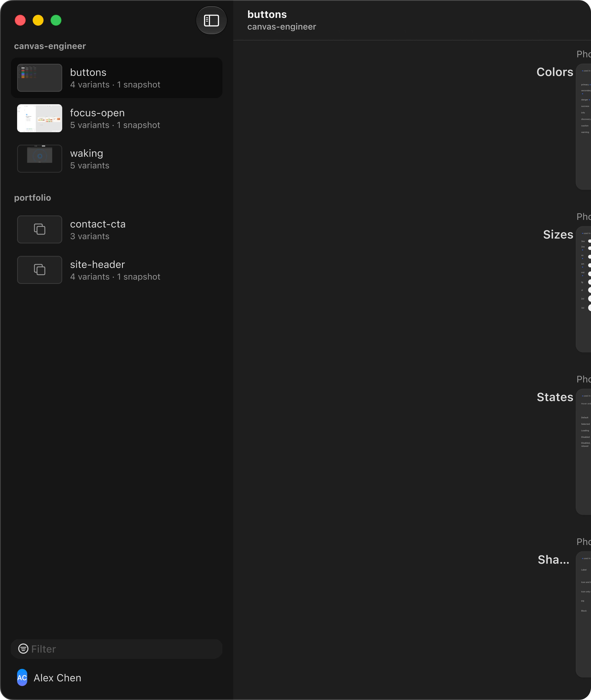Select the Sizes variant label
The height and width of the screenshot is (700, 591).
558,235
